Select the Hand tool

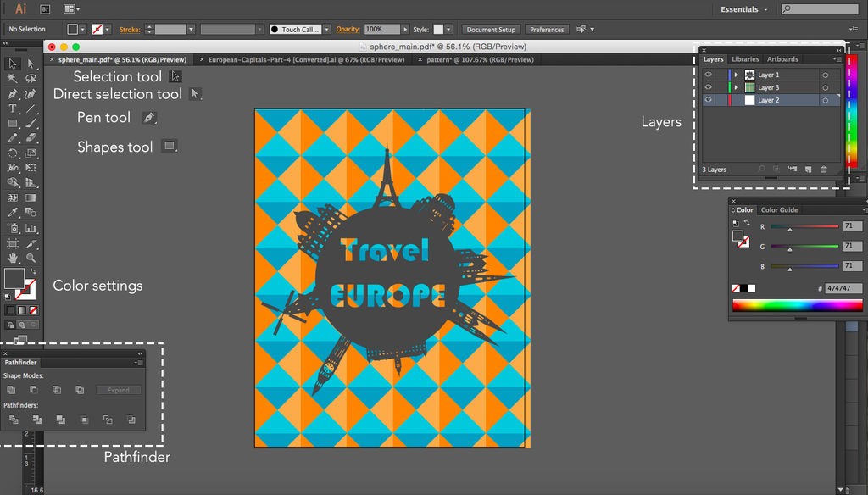[13, 258]
